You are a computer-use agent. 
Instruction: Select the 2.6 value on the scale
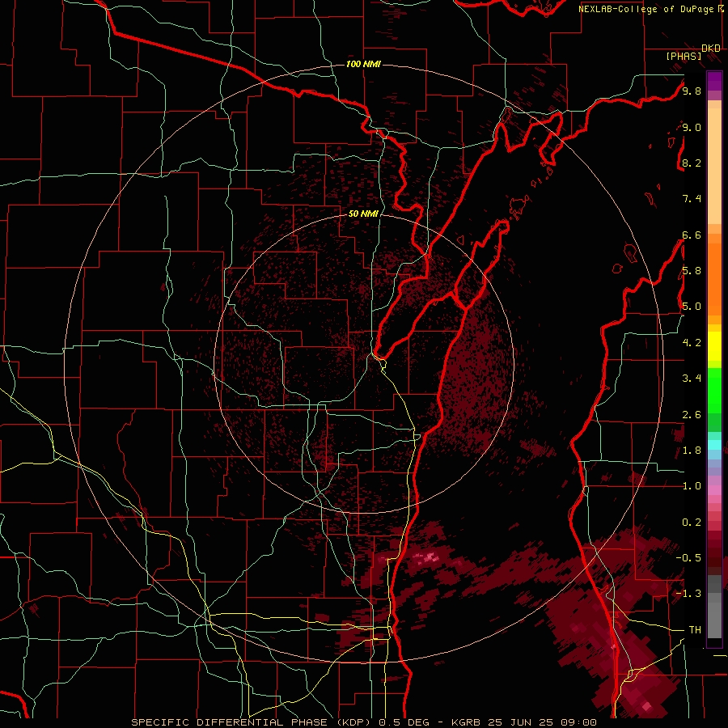tap(692, 415)
